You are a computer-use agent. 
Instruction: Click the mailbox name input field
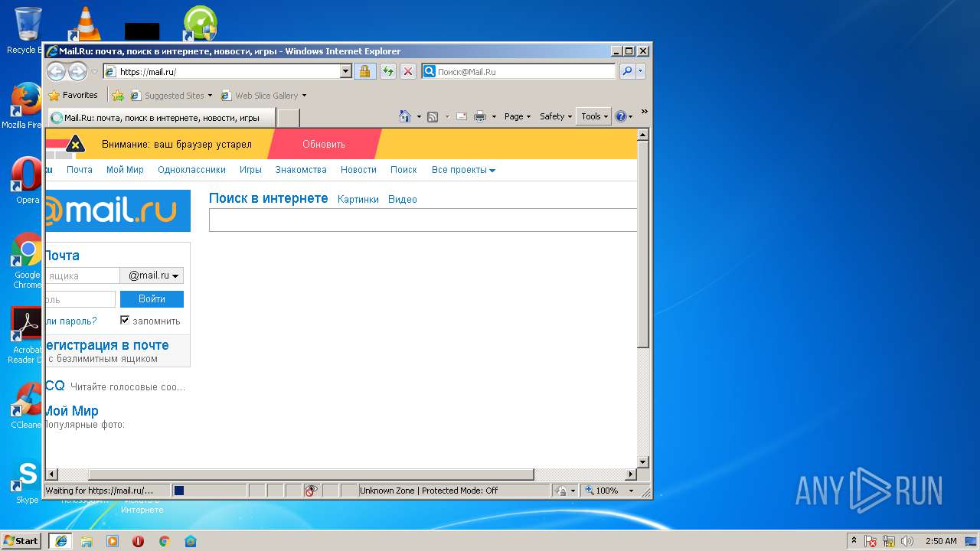pos(82,275)
